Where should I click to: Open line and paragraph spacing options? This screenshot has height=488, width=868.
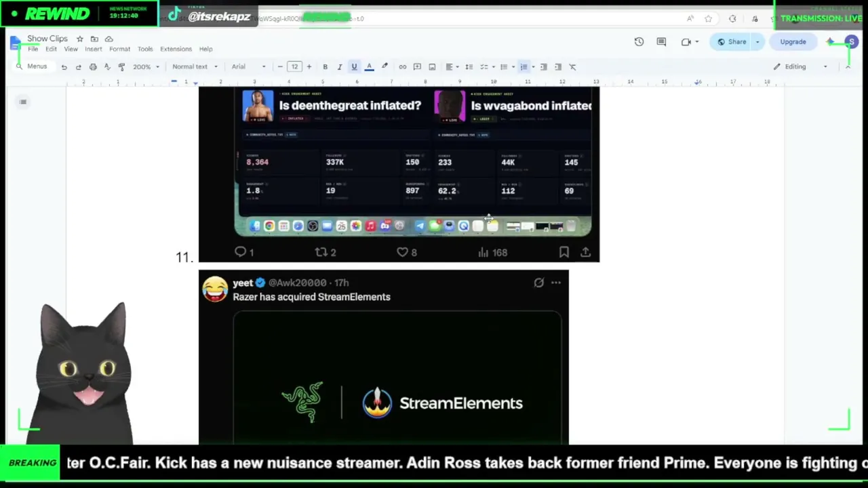coord(469,67)
